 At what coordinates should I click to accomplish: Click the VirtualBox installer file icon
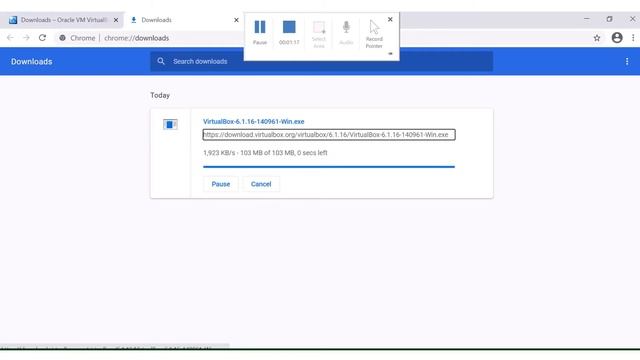(170, 124)
